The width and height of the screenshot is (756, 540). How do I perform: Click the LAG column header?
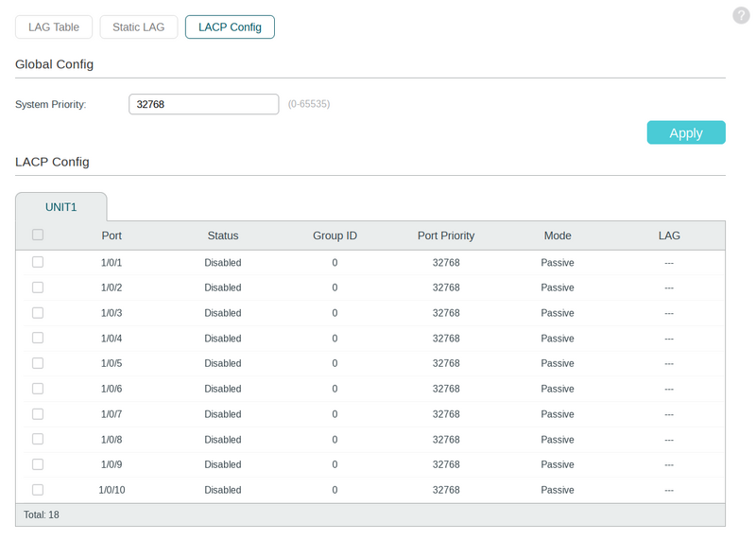coord(669,235)
